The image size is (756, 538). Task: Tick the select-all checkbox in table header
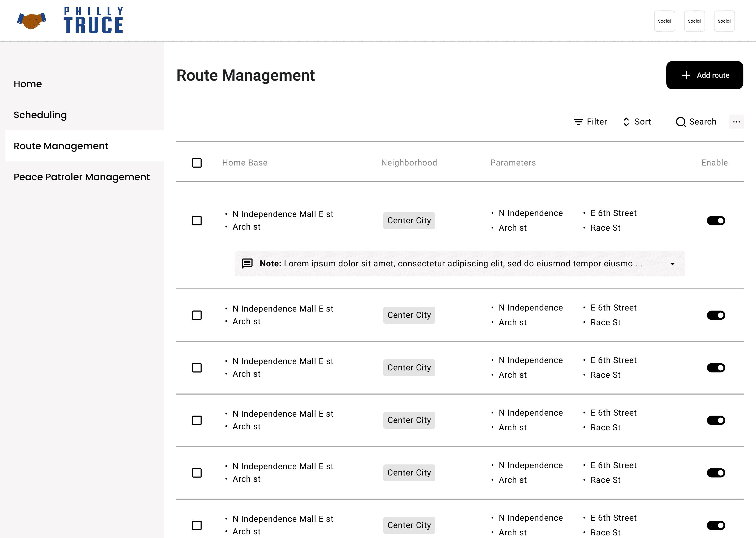point(197,163)
